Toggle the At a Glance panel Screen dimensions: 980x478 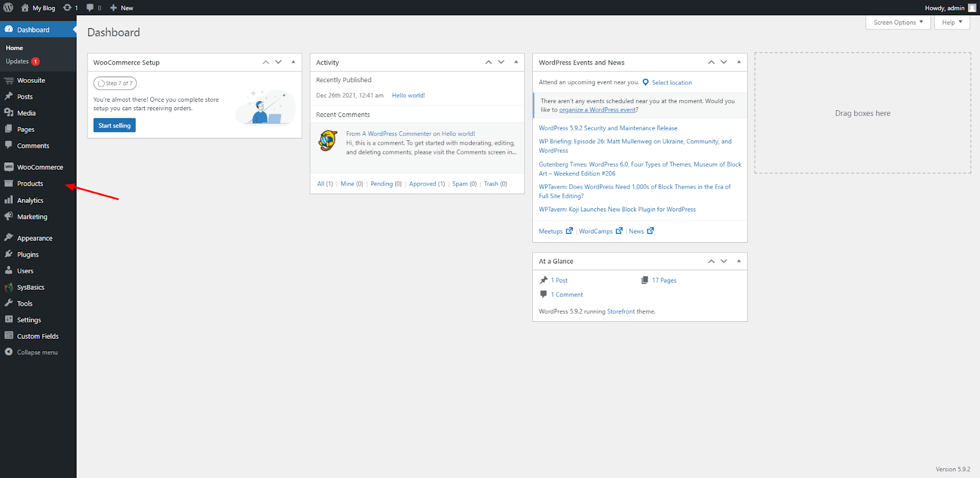[x=739, y=261]
